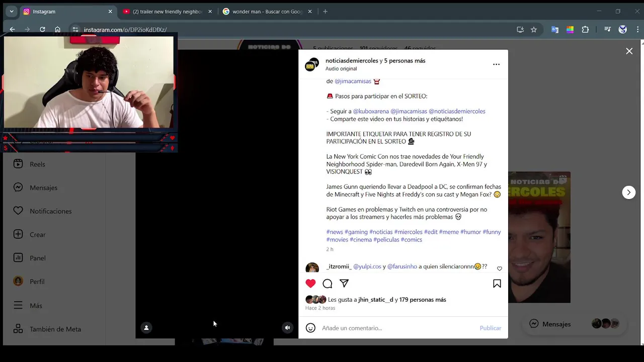The image size is (644, 362).
Task: Switch to trailer new friendly neighbor YouTube tab
Action: [168, 12]
